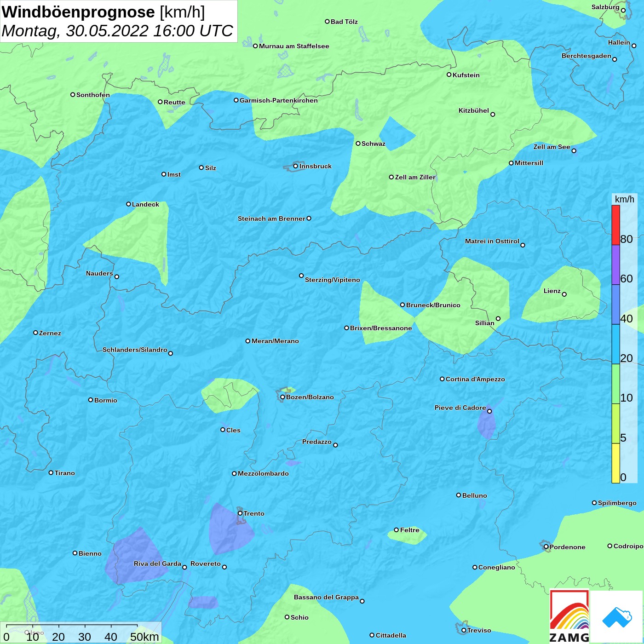Click the Kitzbühel city label
The image size is (644, 644).
(x=474, y=110)
